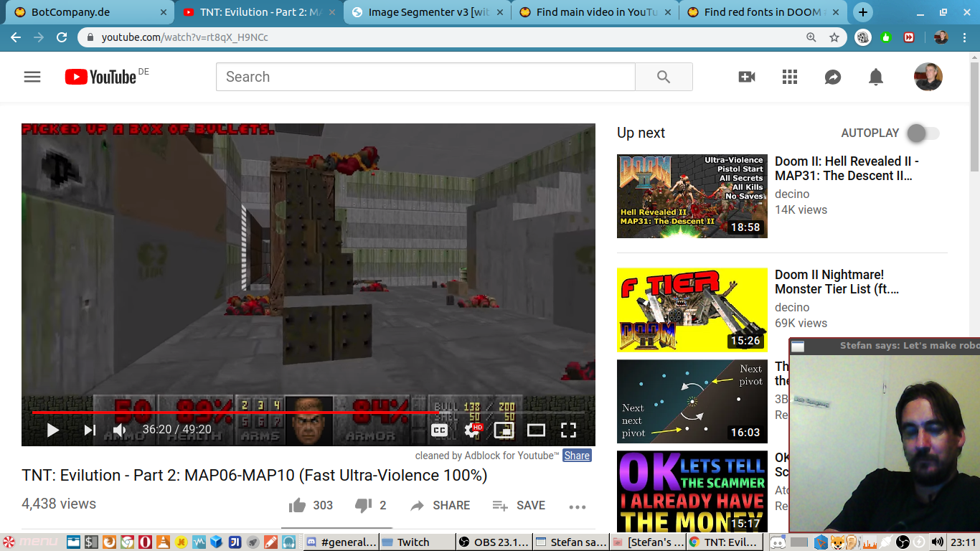
Task: Expand the more actions ellipsis menu
Action: point(578,507)
